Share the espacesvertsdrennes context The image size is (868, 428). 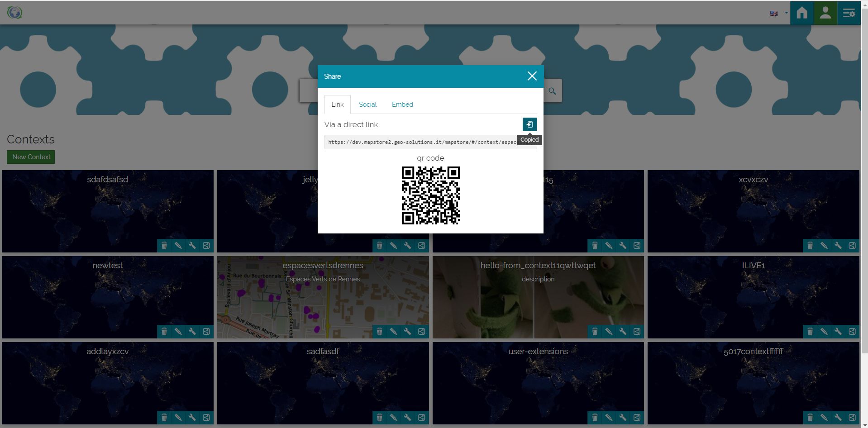click(422, 331)
